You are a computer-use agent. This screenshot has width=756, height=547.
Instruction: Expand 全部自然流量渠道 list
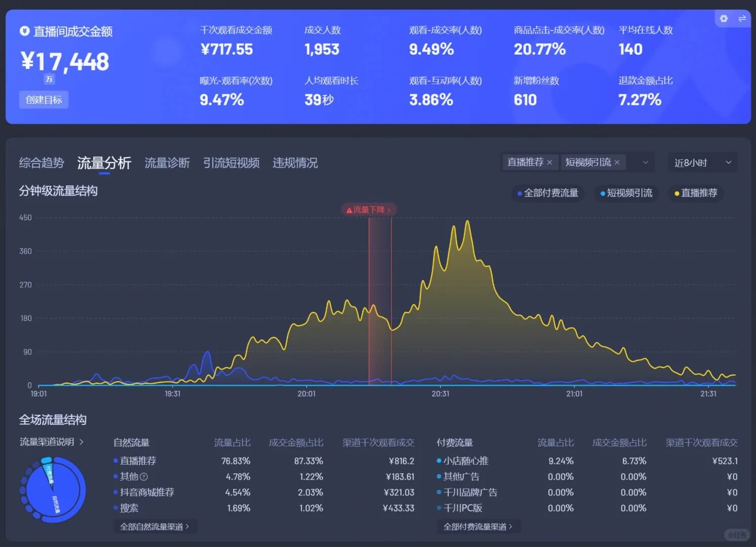point(155,527)
